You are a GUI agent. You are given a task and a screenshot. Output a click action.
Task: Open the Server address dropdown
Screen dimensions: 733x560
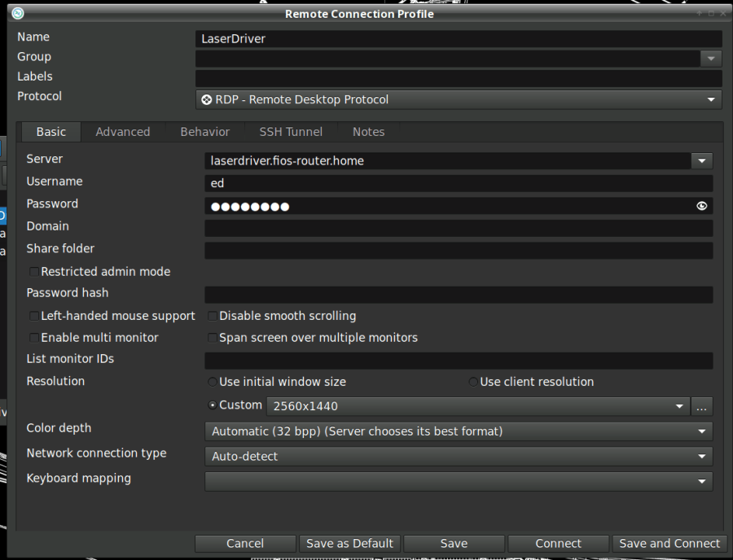point(701,160)
